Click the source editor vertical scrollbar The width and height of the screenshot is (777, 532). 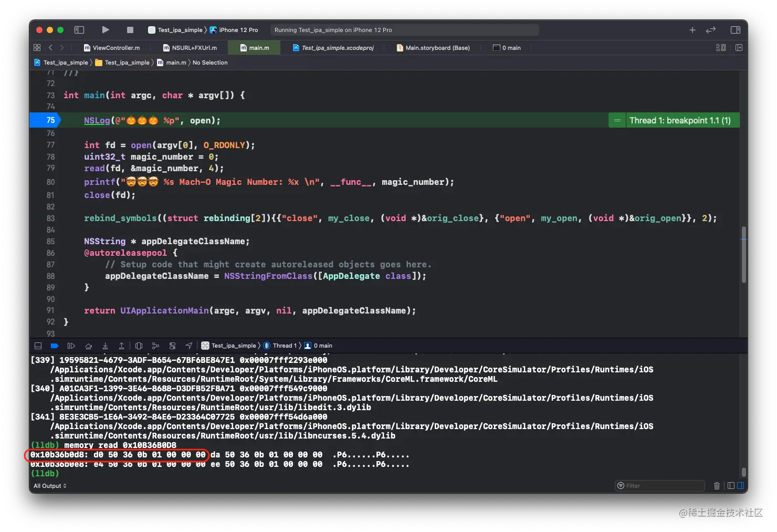coord(743,255)
